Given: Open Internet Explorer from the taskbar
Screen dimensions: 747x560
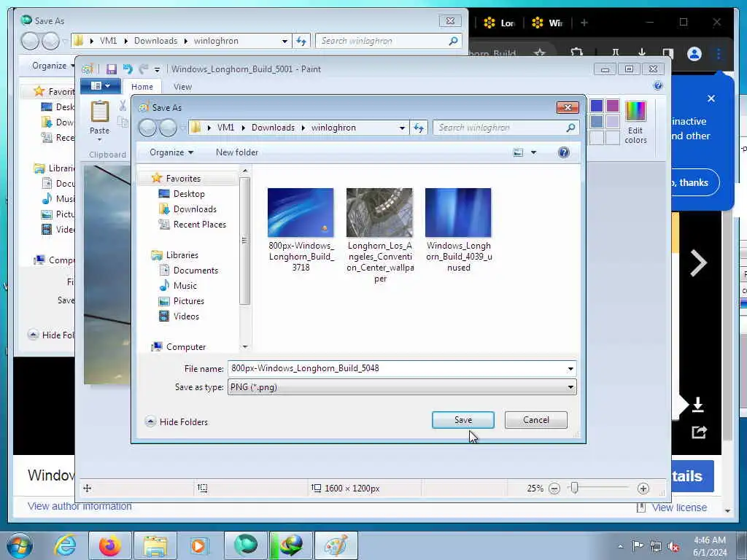Looking at the screenshot, I should (x=65, y=545).
